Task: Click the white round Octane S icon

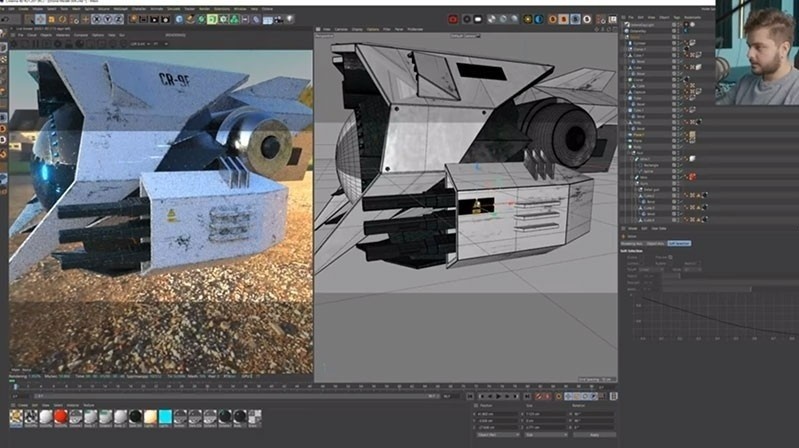Action: point(587,19)
